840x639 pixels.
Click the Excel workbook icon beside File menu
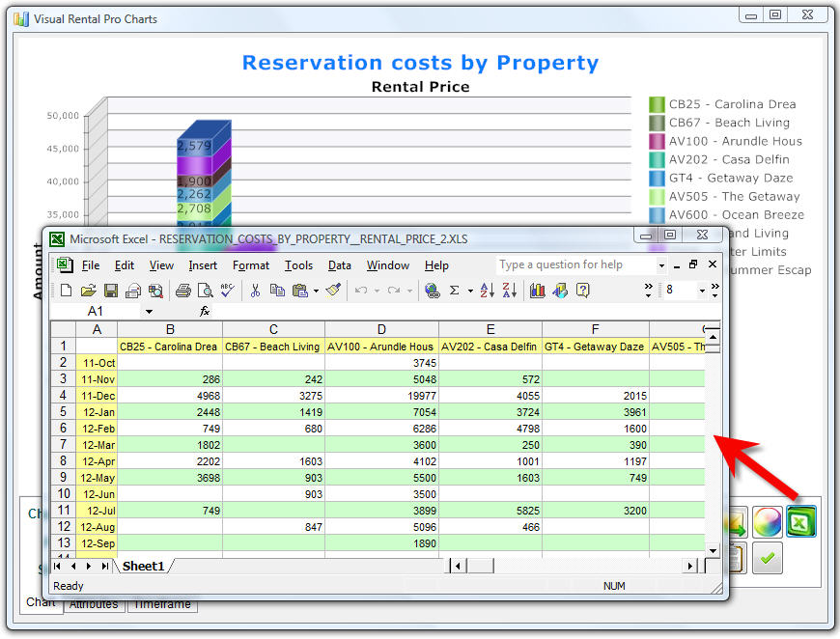pyautogui.click(x=65, y=264)
